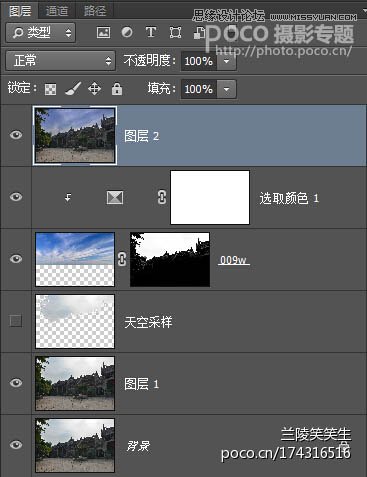Click the 填充 100% value field
Image resolution: width=367 pixels, height=477 pixels.
[x=199, y=89]
